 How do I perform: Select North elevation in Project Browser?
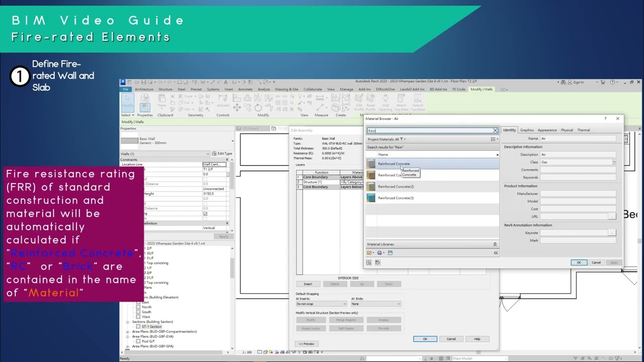pyautogui.click(x=146, y=307)
